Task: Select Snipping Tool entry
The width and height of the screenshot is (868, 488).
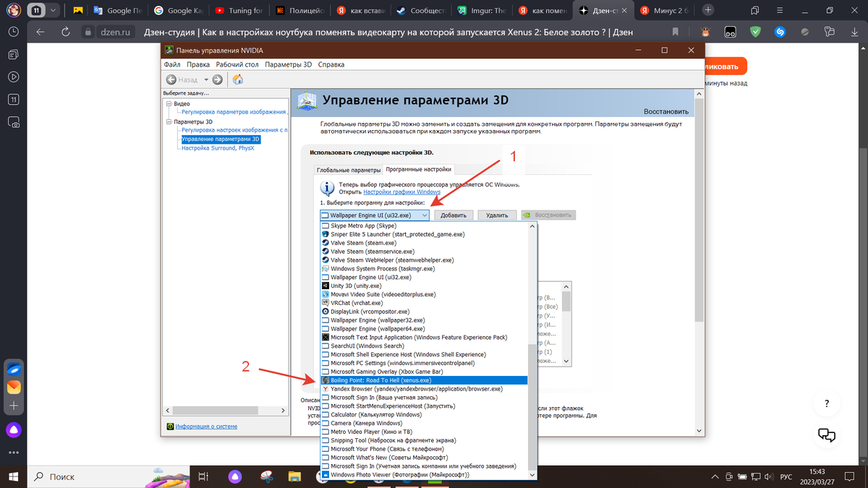Action: pyautogui.click(x=424, y=440)
